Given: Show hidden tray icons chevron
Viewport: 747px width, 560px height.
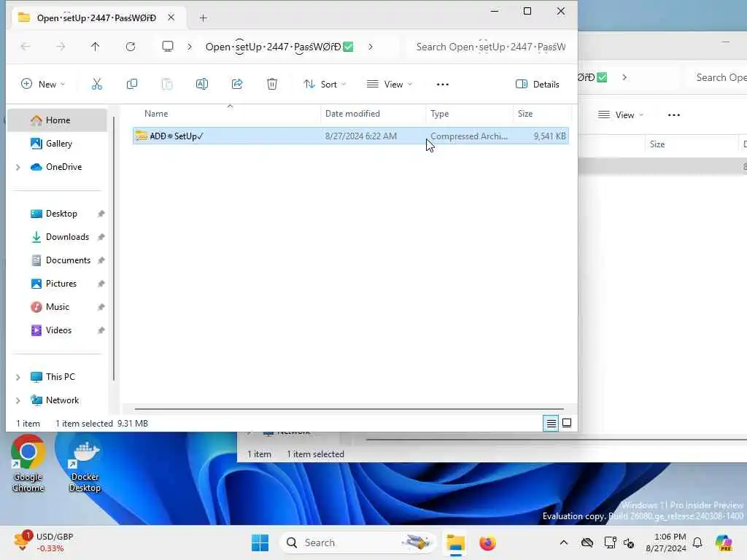Looking at the screenshot, I should [564, 542].
